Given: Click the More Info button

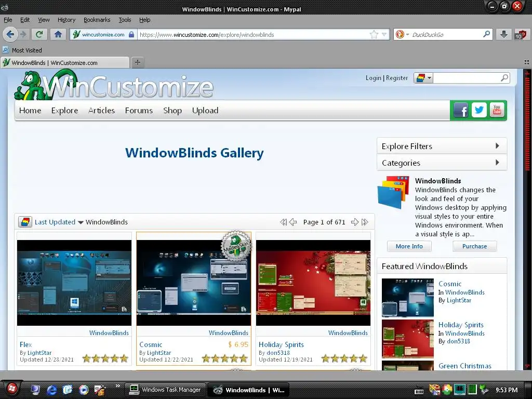Looking at the screenshot, I should 409,246.
